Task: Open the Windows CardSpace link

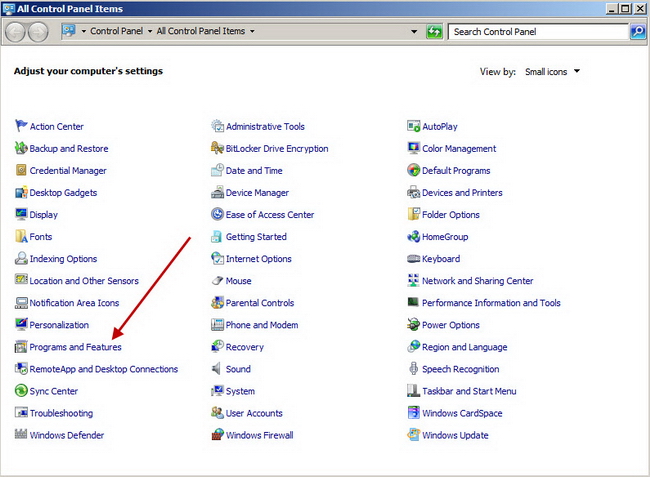Action: tap(462, 413)
